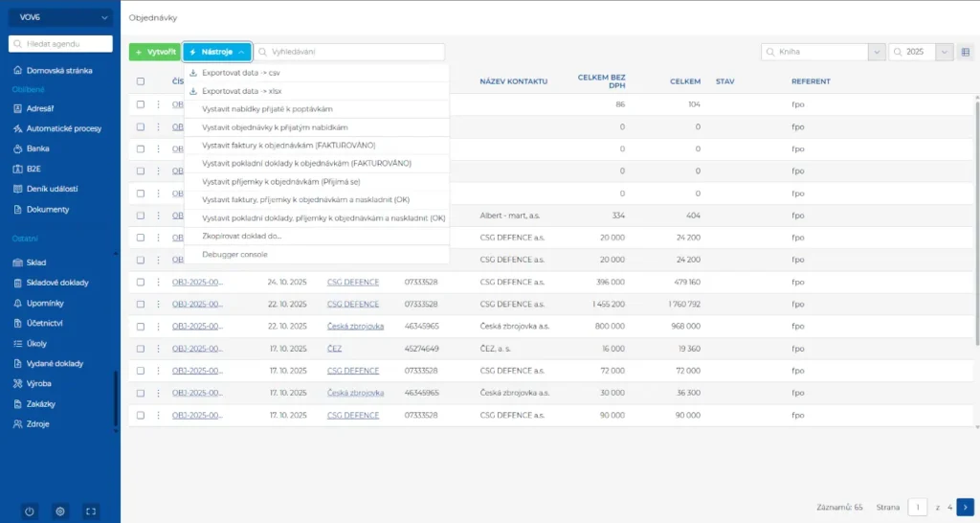The image size is (980, 523).
Task: Open the Kniha dropdown
Action: 876,52
